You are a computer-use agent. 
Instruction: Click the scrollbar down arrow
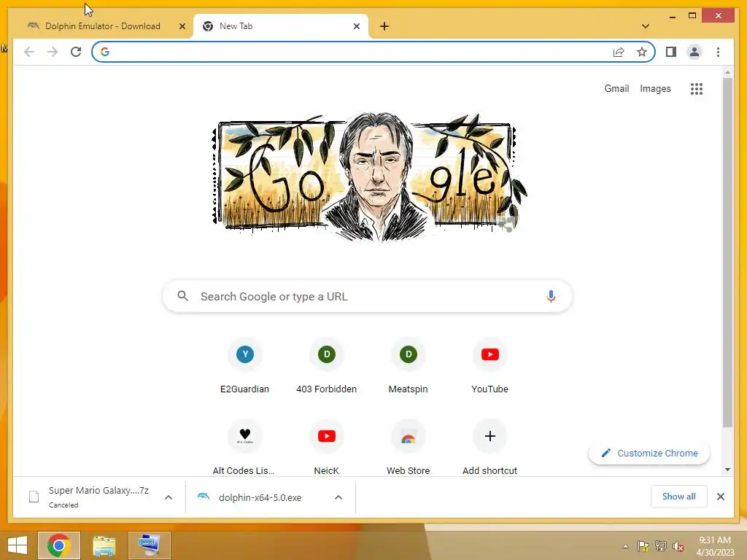tap(727, 470)
